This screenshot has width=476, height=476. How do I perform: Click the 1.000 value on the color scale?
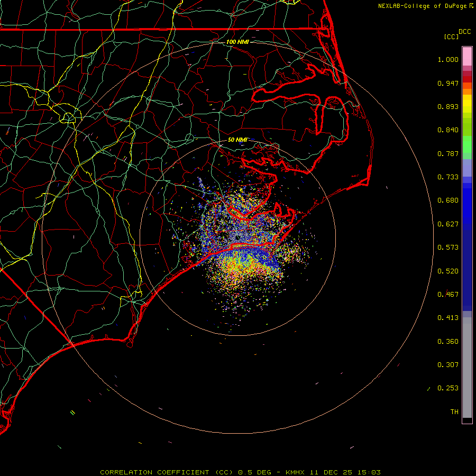[x=448, y=59]
